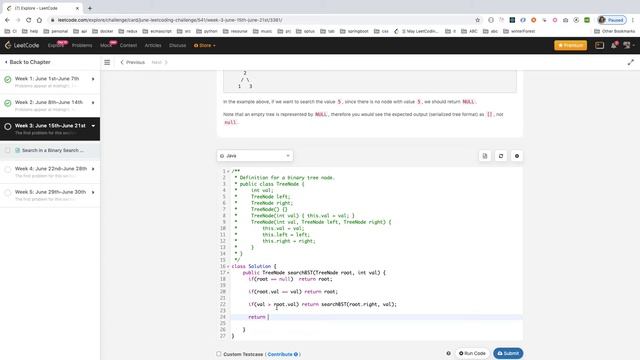This screenshot has height=360, width=640.
Task: Open the python bookmarks folder
Action: [207, 31]
